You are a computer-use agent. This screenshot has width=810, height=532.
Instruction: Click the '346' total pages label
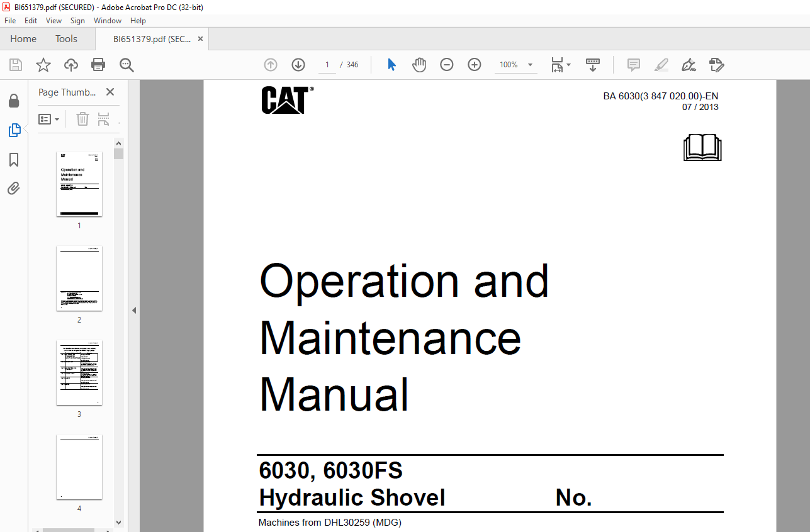tap(352, 65)
